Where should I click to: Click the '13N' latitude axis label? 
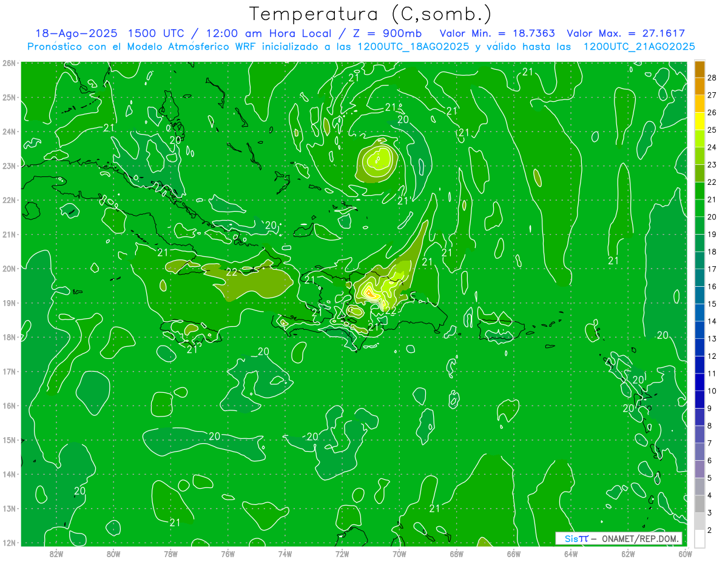point(8,509)
